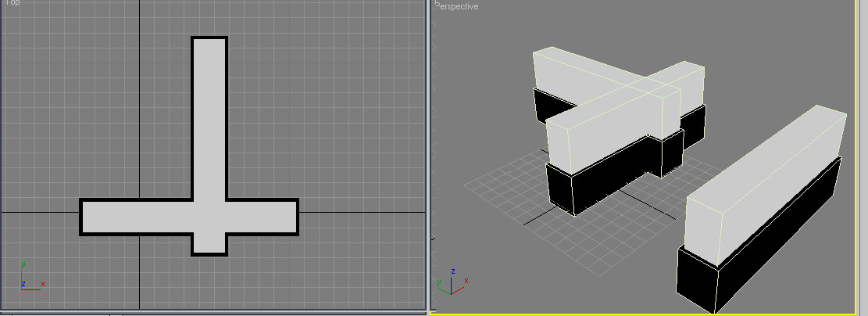
Task: Select the T-shape's vertical bar in Top view
Action: [x=209, y=117]
